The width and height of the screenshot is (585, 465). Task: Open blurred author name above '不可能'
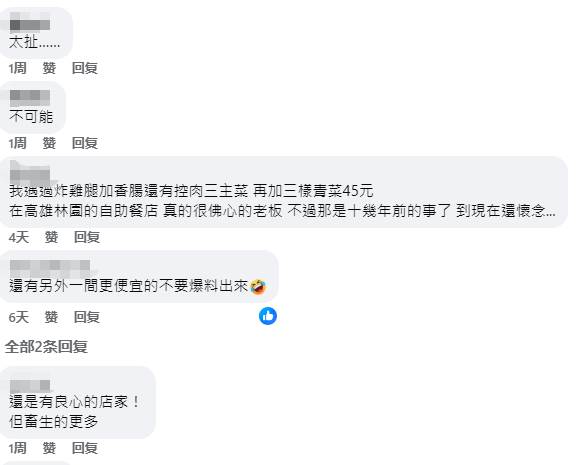pyautogui.click(x=29, y=98)
